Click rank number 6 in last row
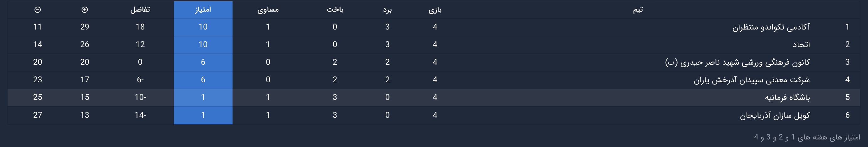The height and width of the screenshot is (147, 868). tap(847, 115)
